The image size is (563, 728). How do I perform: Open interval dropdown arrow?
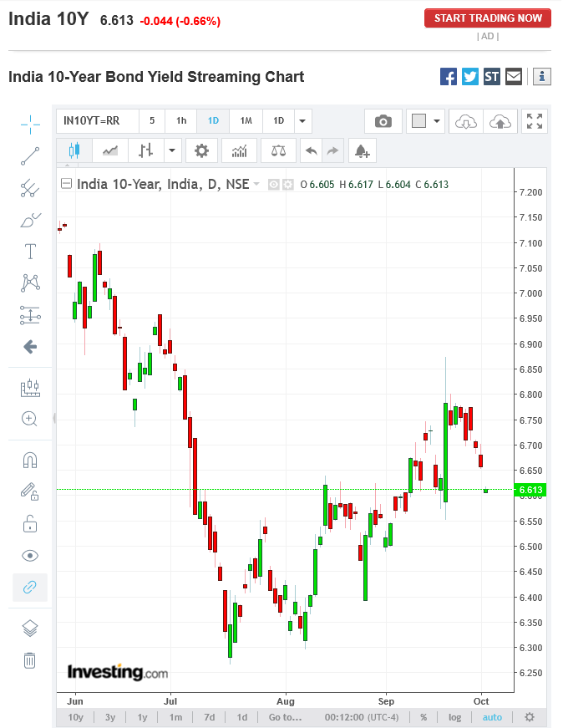(302, 121)
